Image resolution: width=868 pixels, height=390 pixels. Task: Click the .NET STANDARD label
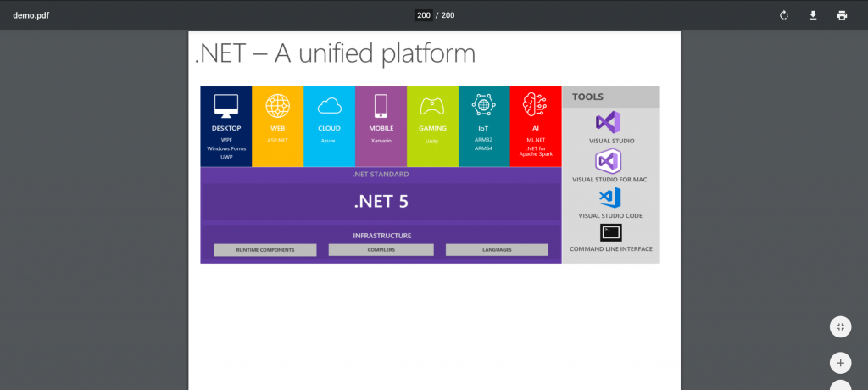point(381,175)
